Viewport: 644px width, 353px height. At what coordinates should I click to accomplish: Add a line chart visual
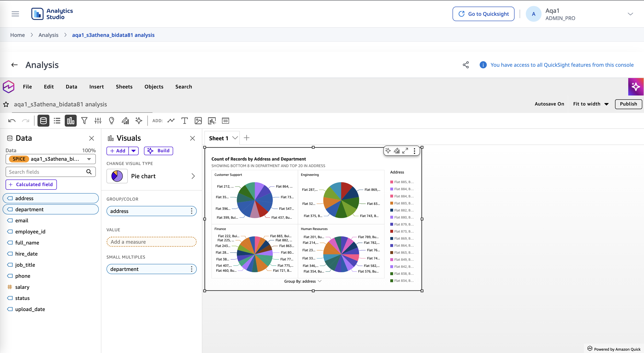pos(171,121)
